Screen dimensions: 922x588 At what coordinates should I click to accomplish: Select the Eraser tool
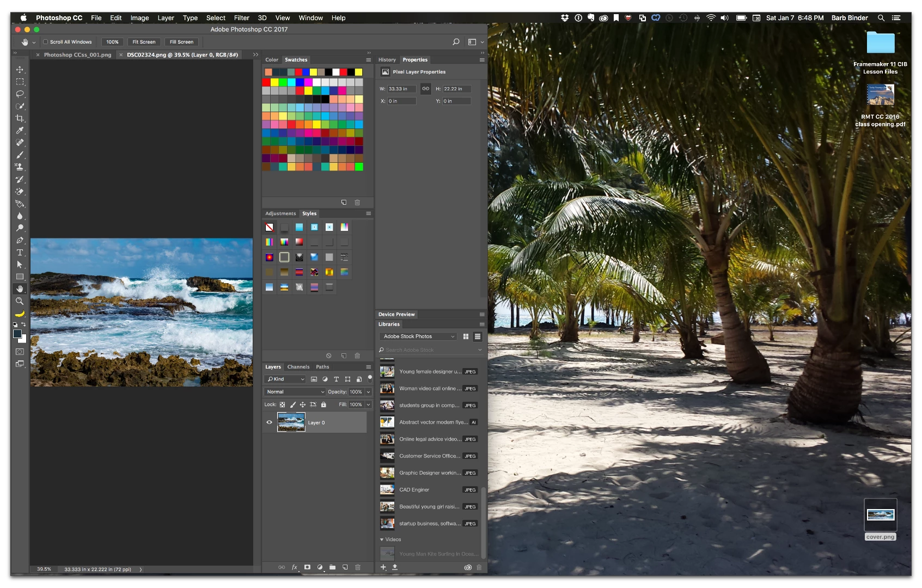(20, 191)
